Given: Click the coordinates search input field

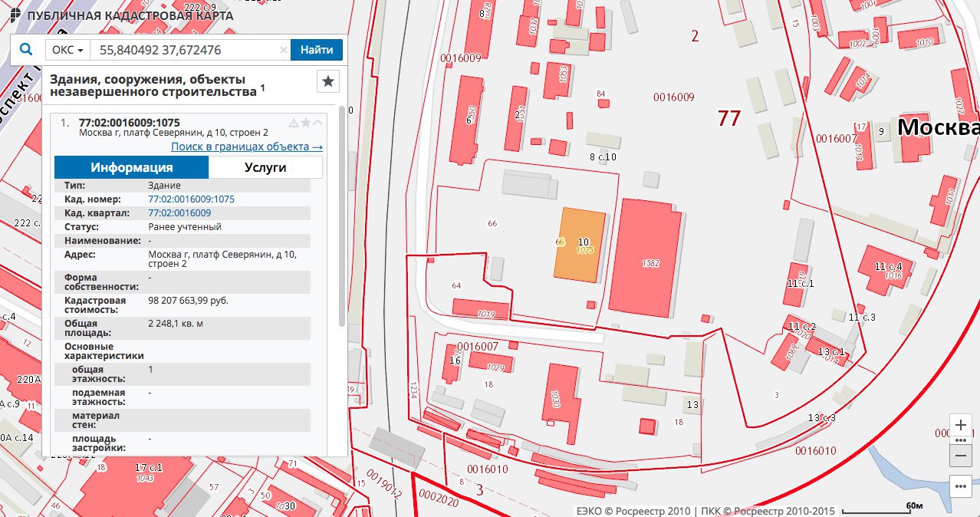Looking at the screenshot, I should pos(184,51).
